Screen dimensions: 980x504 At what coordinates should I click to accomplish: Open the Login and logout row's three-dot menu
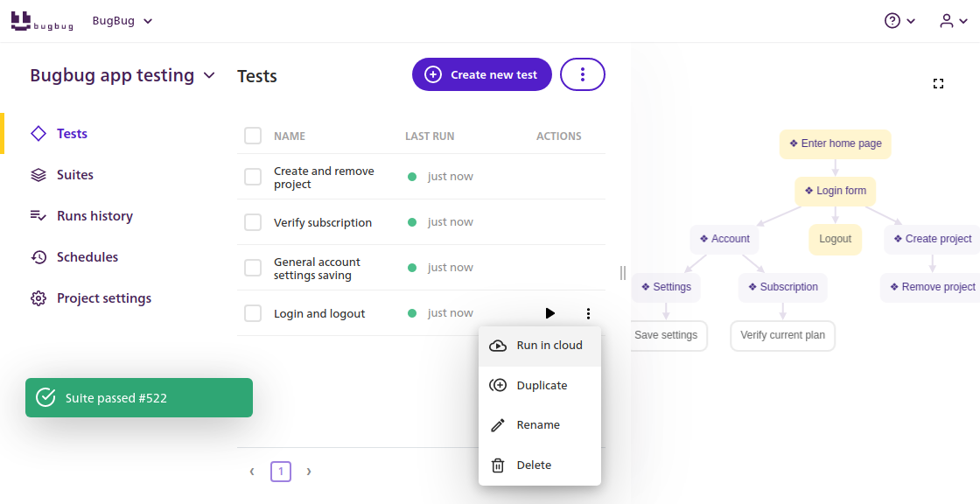tap(587, 313)
